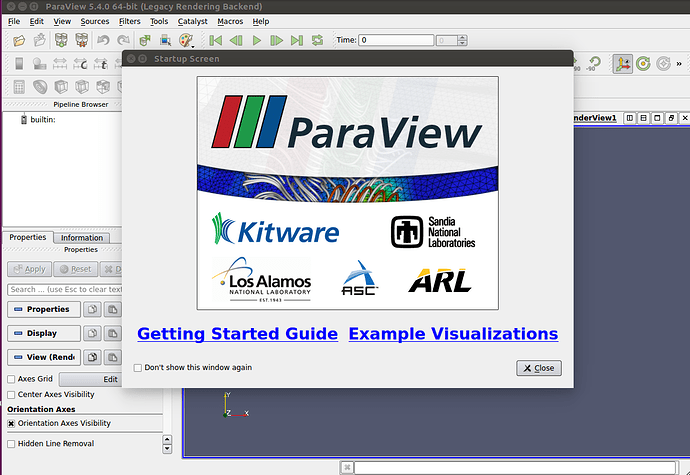Step to the previous frame
The height and width of the screenshot is (475, 690).
236,41
